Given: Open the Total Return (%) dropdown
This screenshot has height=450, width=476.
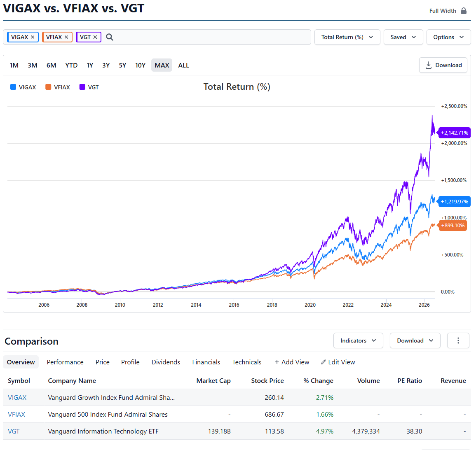Looking at the screenshot, I should click(x=347, y=37).
